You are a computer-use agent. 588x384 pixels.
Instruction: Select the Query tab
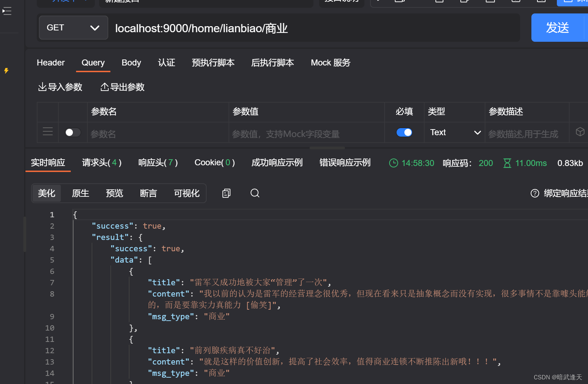(x=93, y=63)
